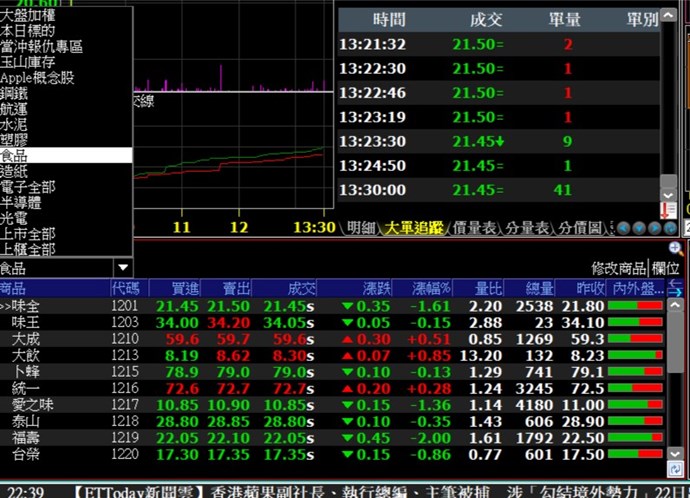Click the 欄位 button
The height and width of the screenshot is (498, 690).
[x=666, y=268]
